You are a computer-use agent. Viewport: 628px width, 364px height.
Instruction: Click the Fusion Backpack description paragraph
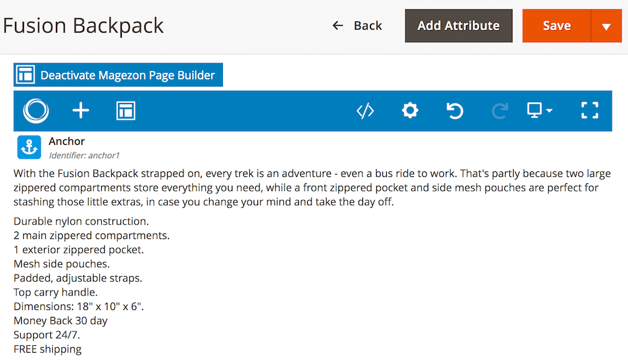312,188
